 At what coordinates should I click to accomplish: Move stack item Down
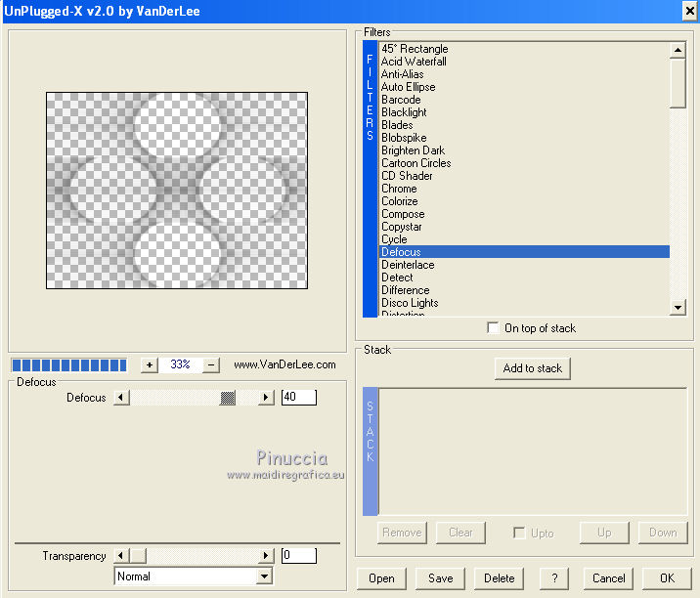point(663,533)
